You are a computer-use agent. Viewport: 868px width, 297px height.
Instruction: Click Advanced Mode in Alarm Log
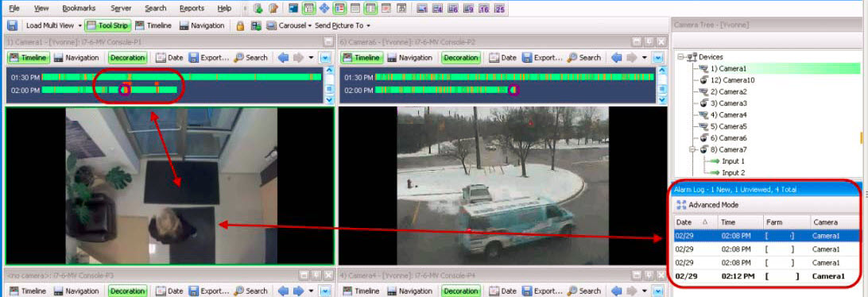click(707, 205)
